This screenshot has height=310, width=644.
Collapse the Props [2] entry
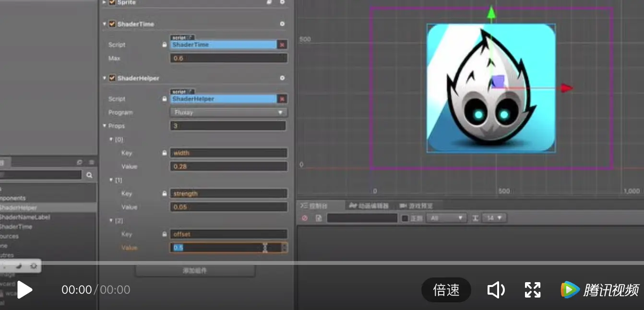111,220
